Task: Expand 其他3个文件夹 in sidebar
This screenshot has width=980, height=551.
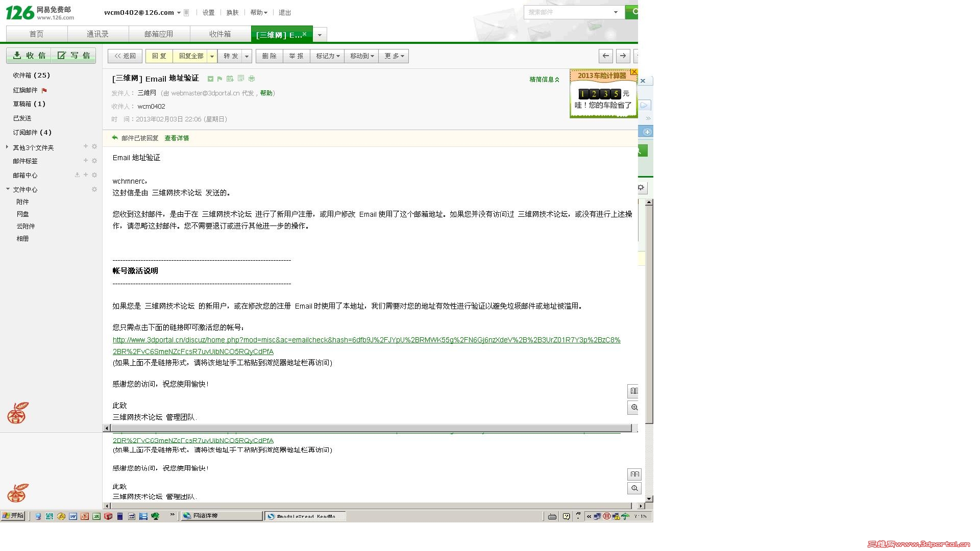Action: [7, 147]
